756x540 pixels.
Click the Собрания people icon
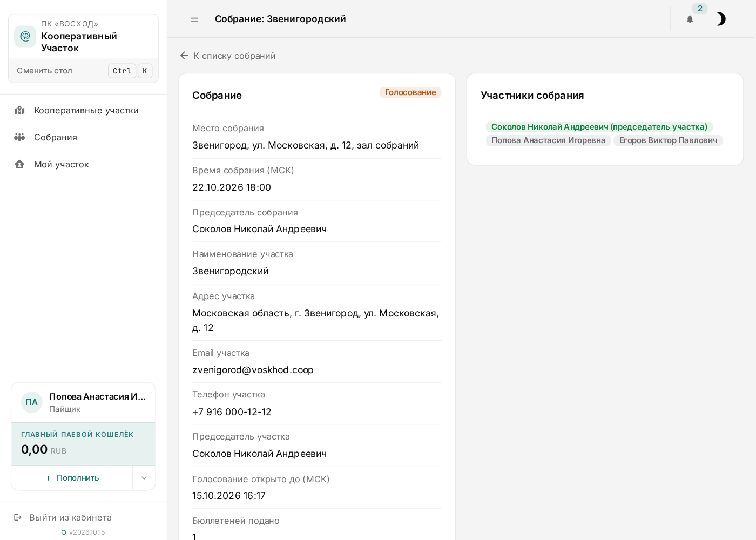(x=19, y=137)
